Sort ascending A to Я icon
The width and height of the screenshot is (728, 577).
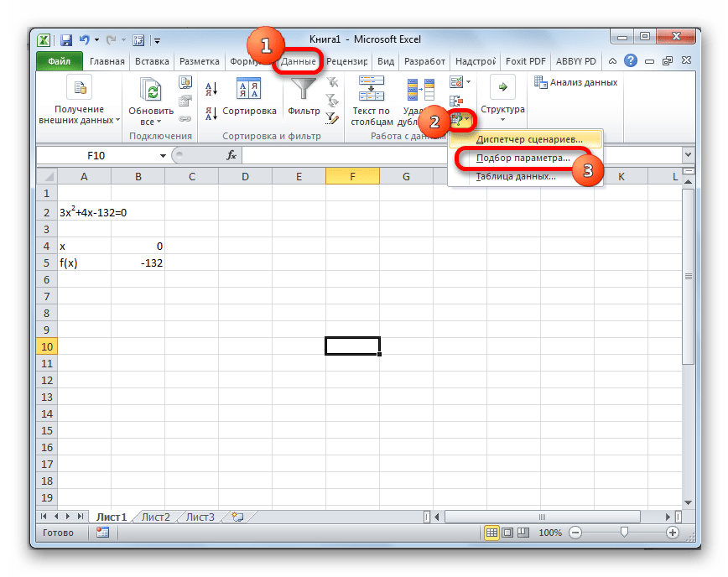pos(211,89)
